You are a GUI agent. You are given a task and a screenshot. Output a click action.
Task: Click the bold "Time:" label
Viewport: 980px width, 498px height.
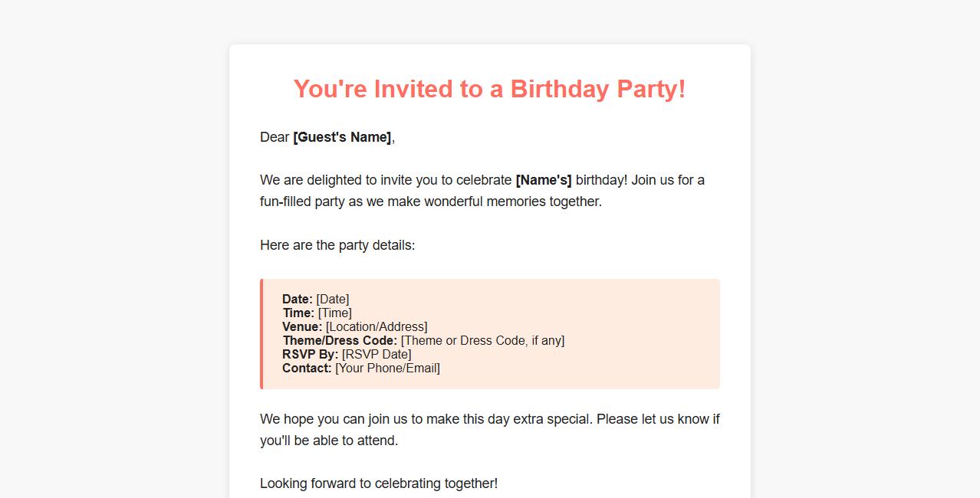[298, 313]
